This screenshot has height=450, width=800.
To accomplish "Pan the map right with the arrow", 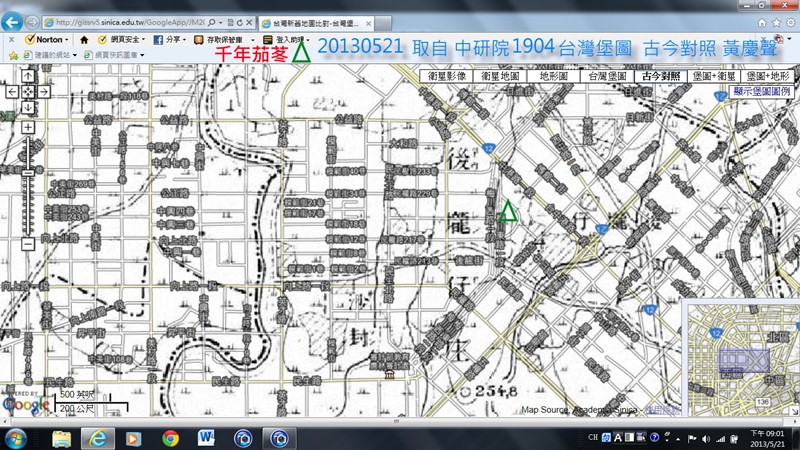I will (44, 92).
